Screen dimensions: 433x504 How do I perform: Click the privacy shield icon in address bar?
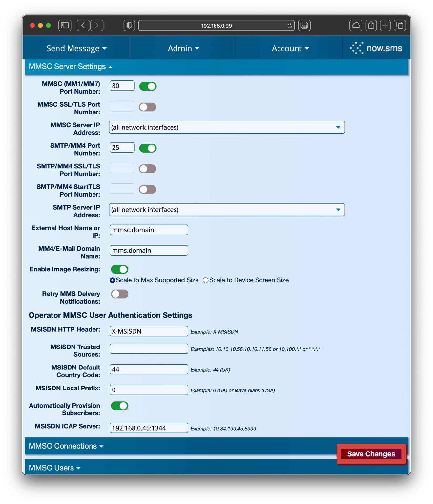coord(129,25)
